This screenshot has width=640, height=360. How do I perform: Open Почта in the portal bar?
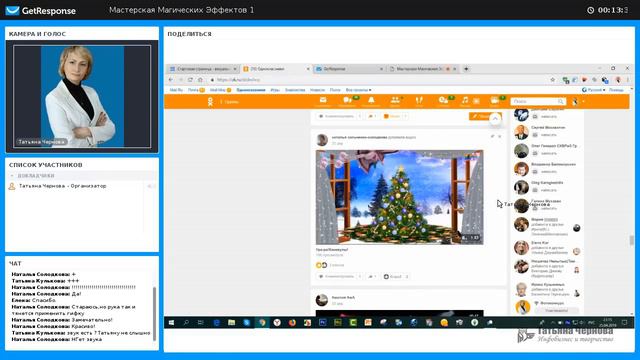click(196, 90)
